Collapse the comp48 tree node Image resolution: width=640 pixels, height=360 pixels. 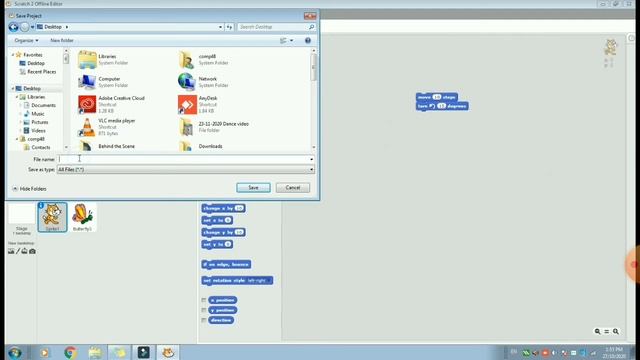pos(17,139)
